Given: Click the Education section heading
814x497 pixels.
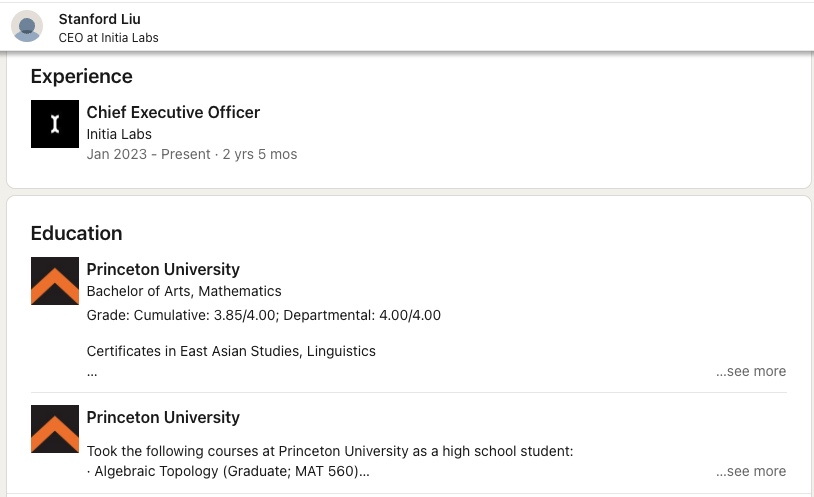Looking at the screenshot, I should pyautogui.click(x=76, y=233).
